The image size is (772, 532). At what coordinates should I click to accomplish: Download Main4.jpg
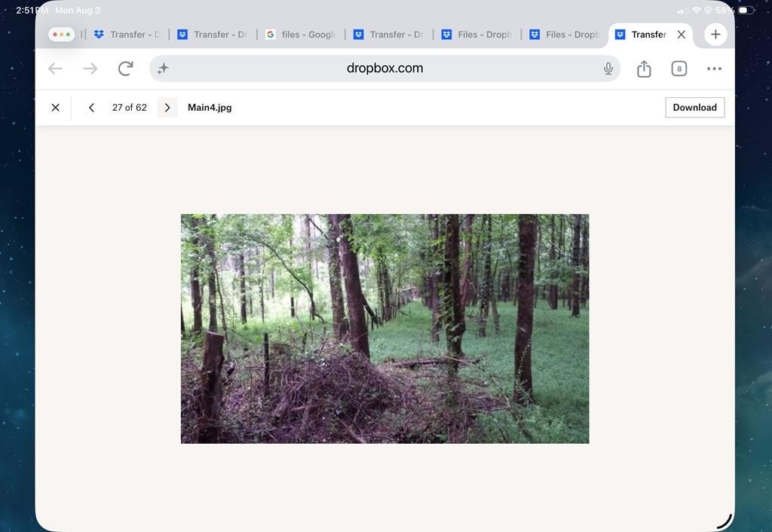pyautogui.click(x=694, y=107)
